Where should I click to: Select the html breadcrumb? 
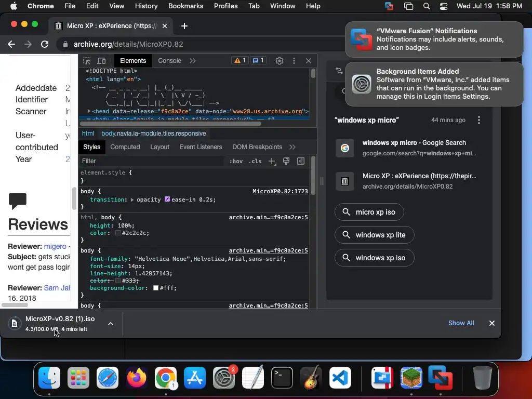pyautogui.click(x=88, y=134)
